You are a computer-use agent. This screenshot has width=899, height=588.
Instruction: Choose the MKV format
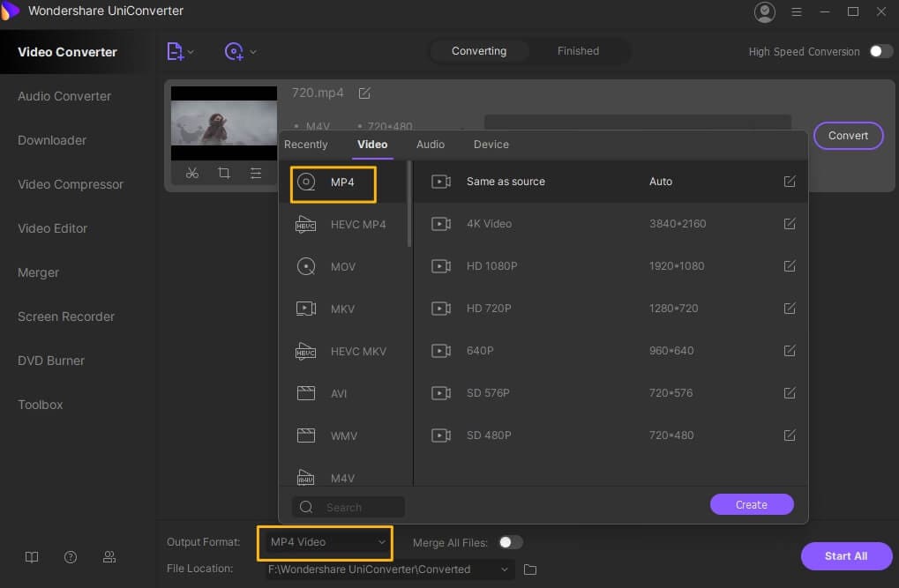tap(343, 309)
